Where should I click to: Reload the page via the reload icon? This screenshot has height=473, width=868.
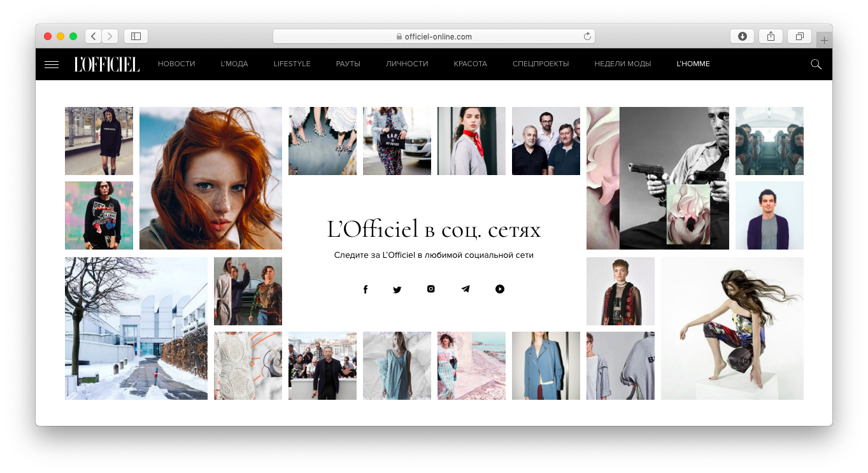(587, 36)
